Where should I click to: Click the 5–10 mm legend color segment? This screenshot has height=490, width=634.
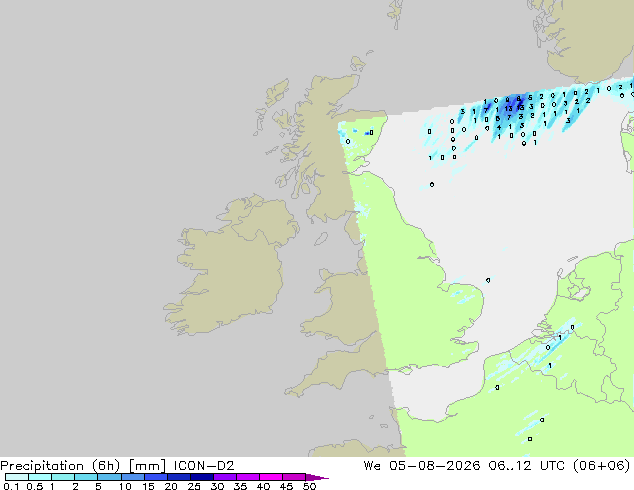point(109,477)
